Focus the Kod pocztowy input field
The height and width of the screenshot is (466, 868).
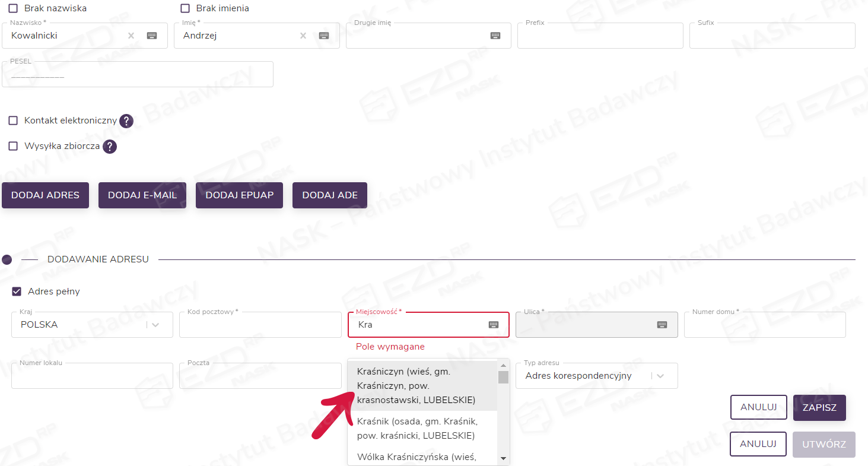(260, 325)
